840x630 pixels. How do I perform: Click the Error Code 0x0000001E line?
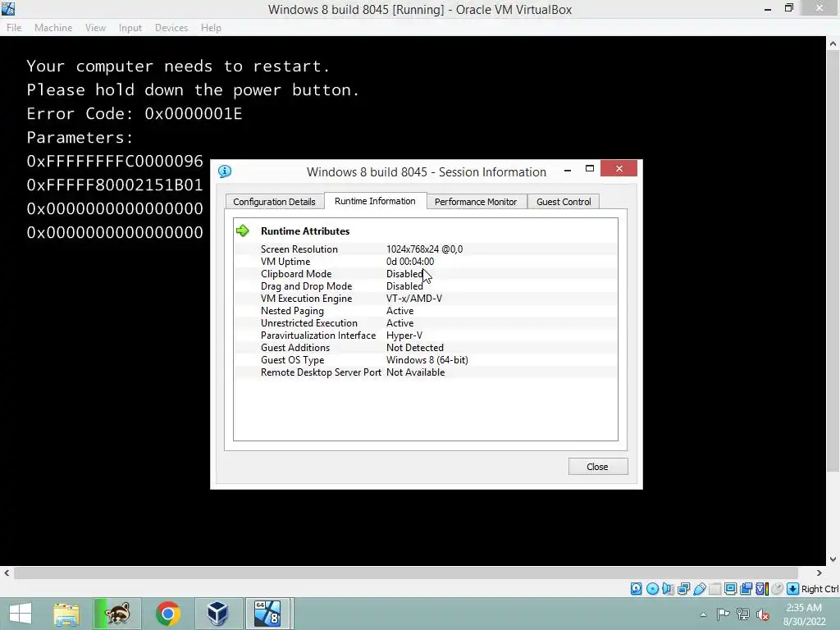point(135,113)
